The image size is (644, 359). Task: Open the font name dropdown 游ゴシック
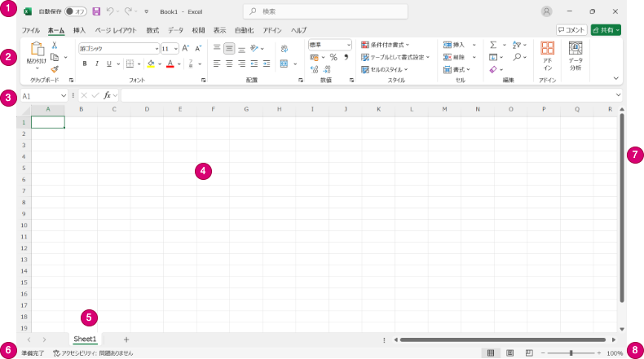157,48
